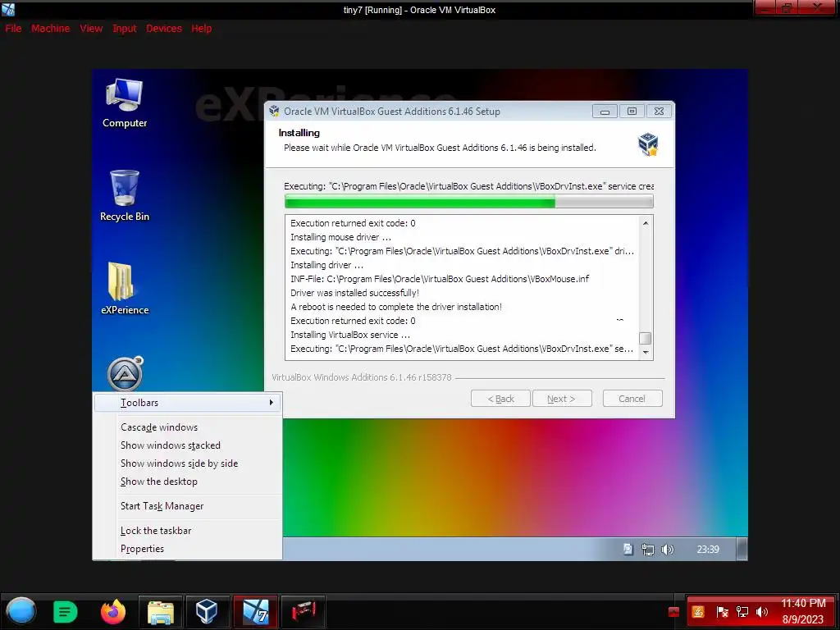Click the Next button in installer
Screen dimensions: 840x630
coord(562,399)
